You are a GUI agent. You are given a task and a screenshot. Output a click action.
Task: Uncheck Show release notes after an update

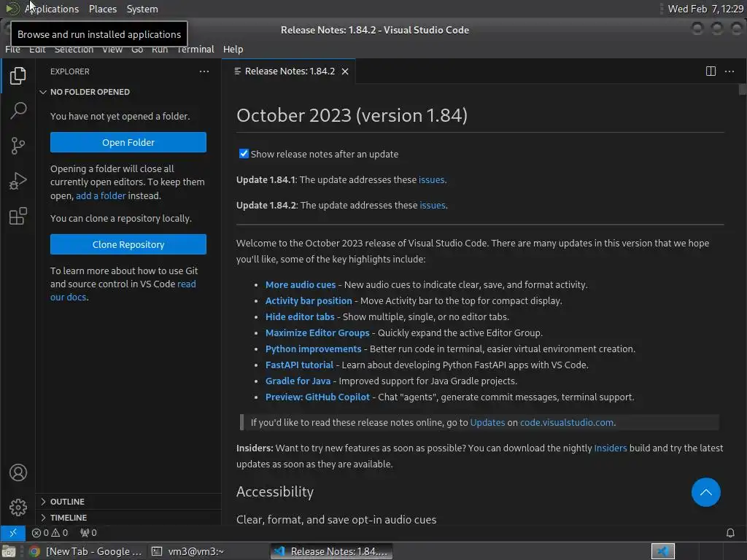pyautogui.click(x=244, y=153)
